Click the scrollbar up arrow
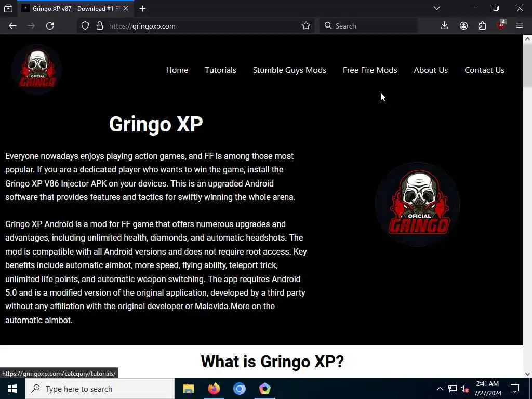Viewport: 532px width, 399px height. click(528, 39)
